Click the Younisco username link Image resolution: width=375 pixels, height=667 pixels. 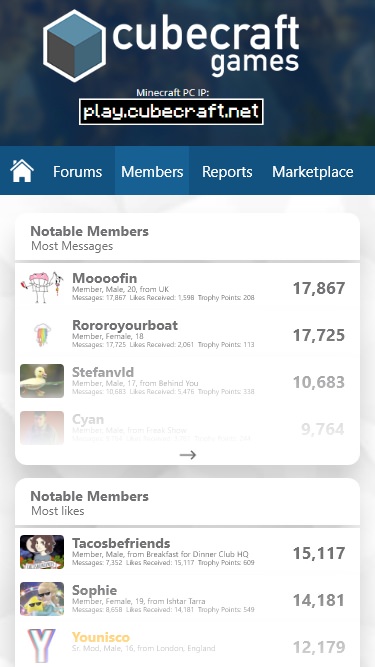[x=101, y=637]
